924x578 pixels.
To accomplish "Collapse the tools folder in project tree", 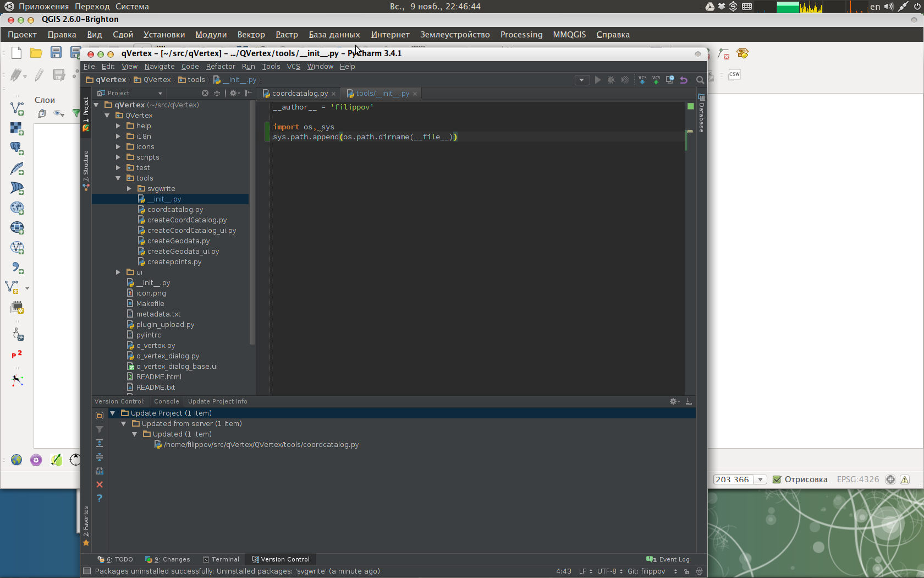I will [118, 178].
